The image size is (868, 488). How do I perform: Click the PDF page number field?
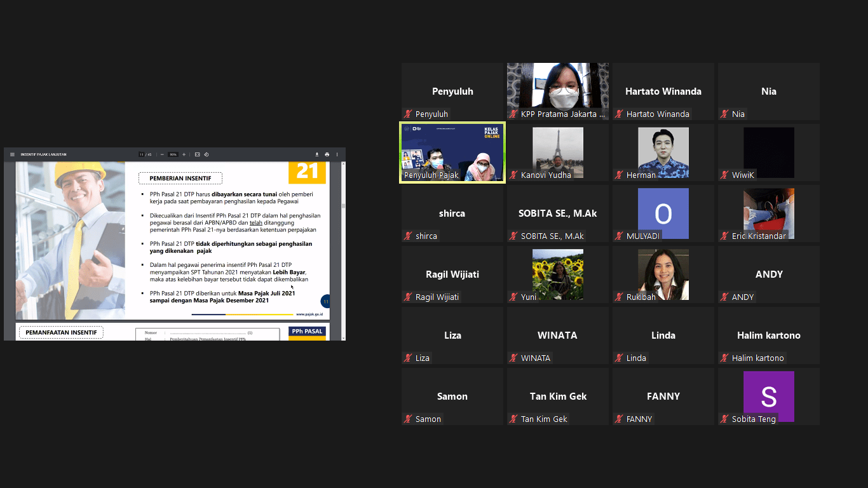[142, 154]
